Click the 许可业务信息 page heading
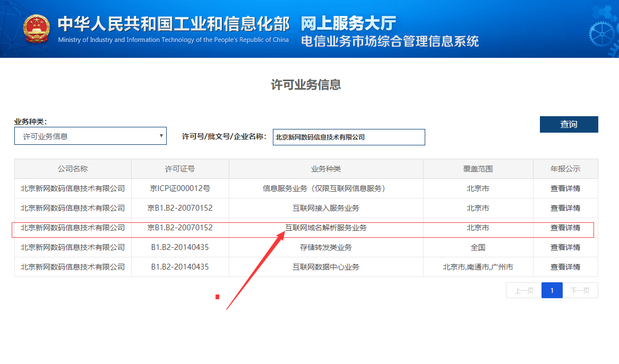Image resolution: width=619 pixels, height=364 pixels. pos(306,85)
